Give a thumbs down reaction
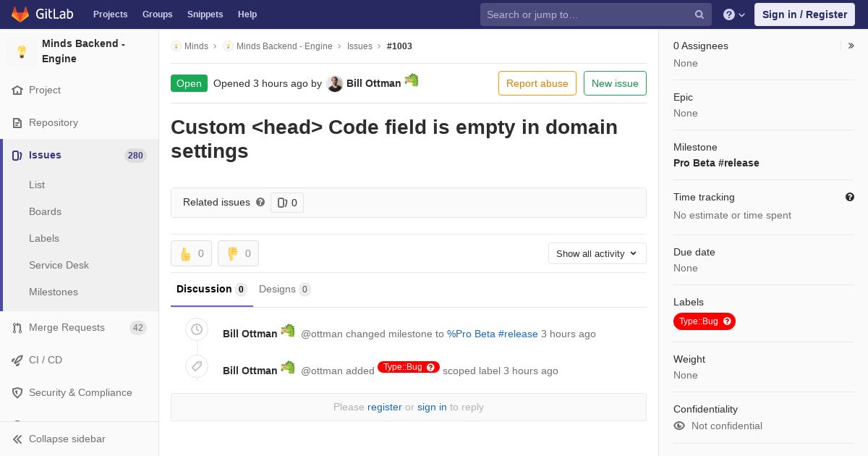This screenshot has width=868, height=456. pos(238,253)
